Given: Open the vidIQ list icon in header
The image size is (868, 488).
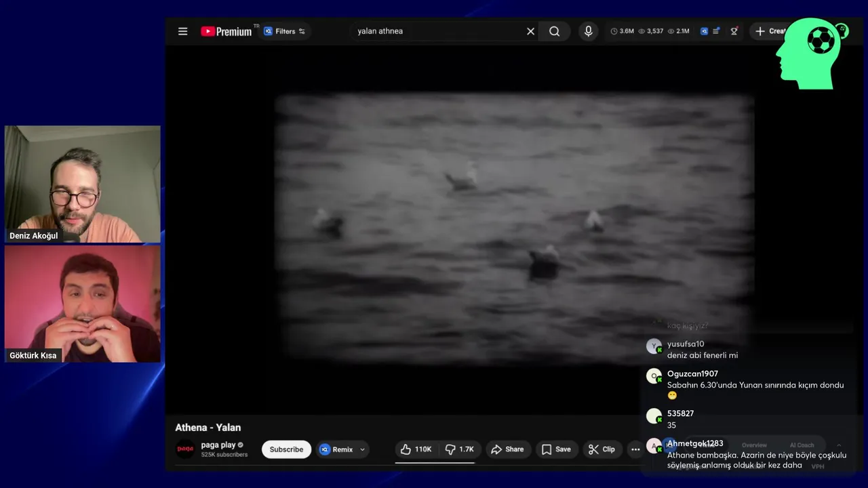Looking at the screenshot, I should point(716,31).
